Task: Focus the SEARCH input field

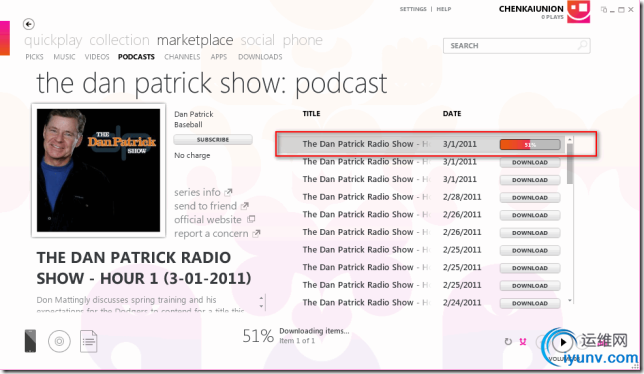Action: tap(517, 46)
